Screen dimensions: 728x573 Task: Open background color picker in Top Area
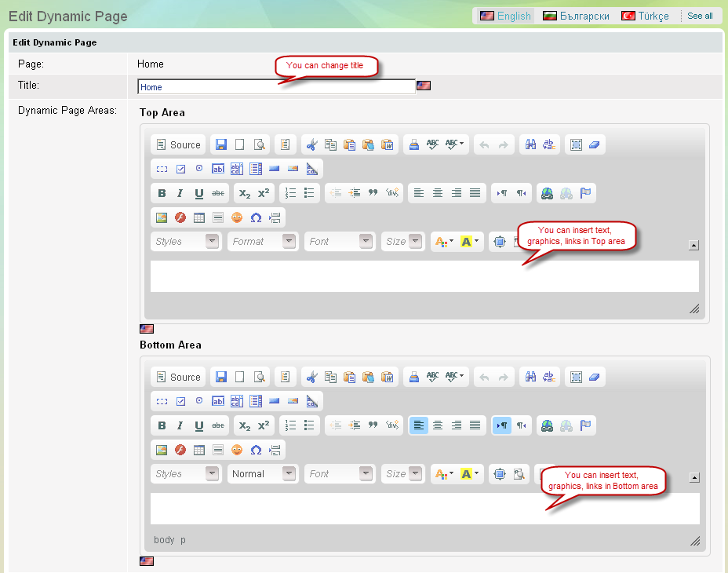pos(470,242)
